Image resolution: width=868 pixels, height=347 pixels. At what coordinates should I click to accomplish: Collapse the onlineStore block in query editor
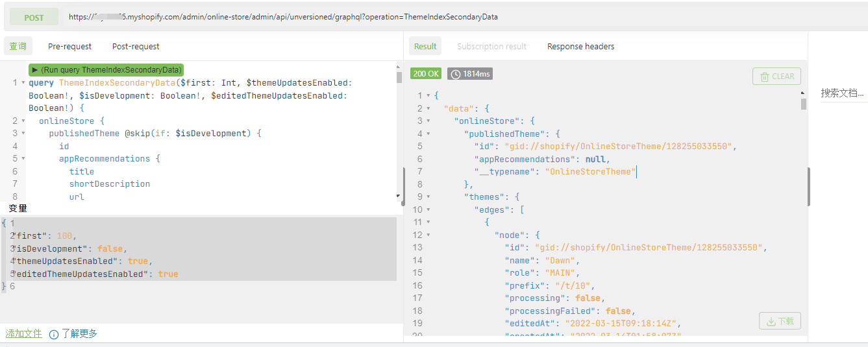[x=24, y=121]
